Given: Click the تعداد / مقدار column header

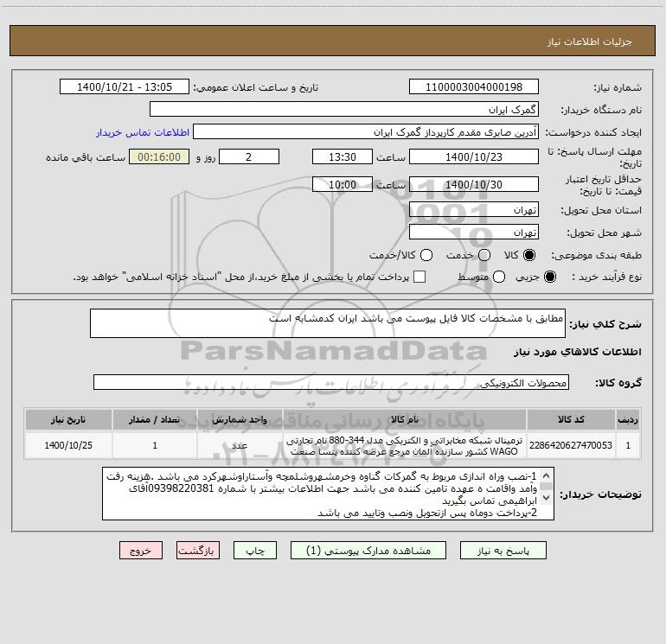Looking at the screenshot, I should coord(155,420).
